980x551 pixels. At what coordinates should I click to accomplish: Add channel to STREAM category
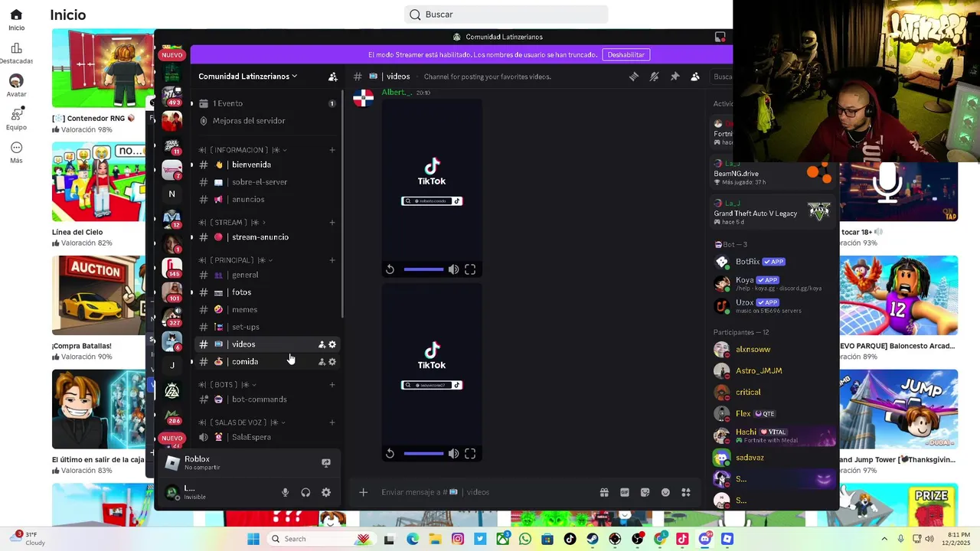[332, 223]
